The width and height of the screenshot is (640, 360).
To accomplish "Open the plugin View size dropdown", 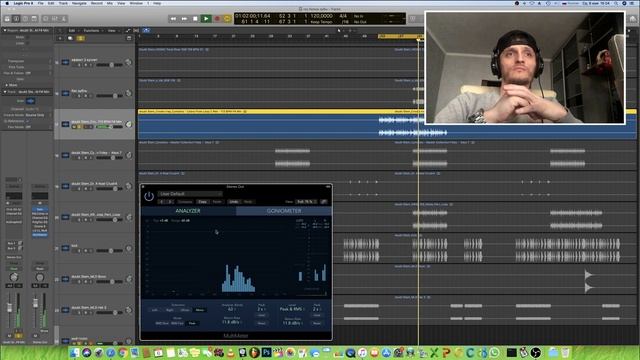I will [307, 202].
